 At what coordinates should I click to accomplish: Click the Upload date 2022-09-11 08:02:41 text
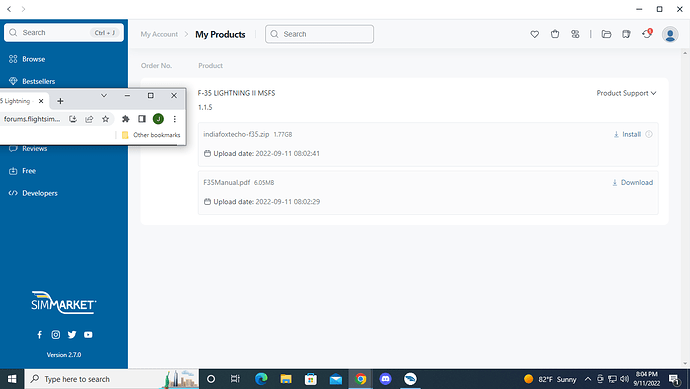point(266,154)
